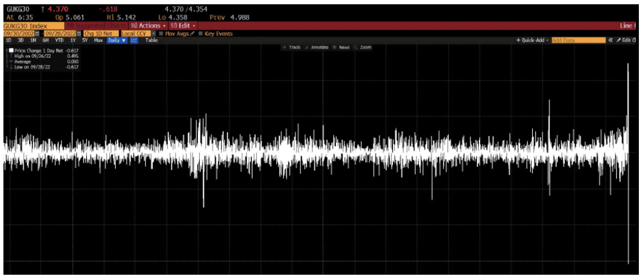Select the YTD time range

(x=59, y=40)
